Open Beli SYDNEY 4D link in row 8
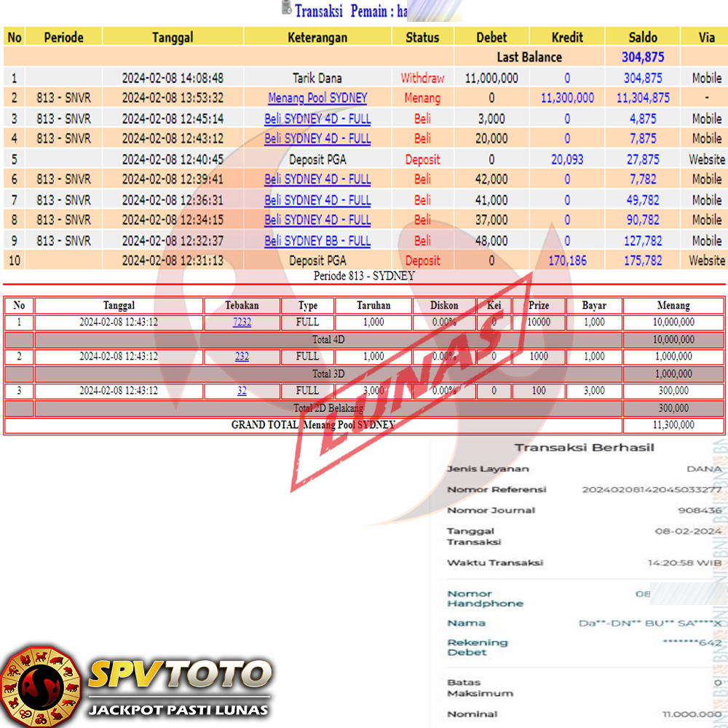 click(x=317, y=220)
